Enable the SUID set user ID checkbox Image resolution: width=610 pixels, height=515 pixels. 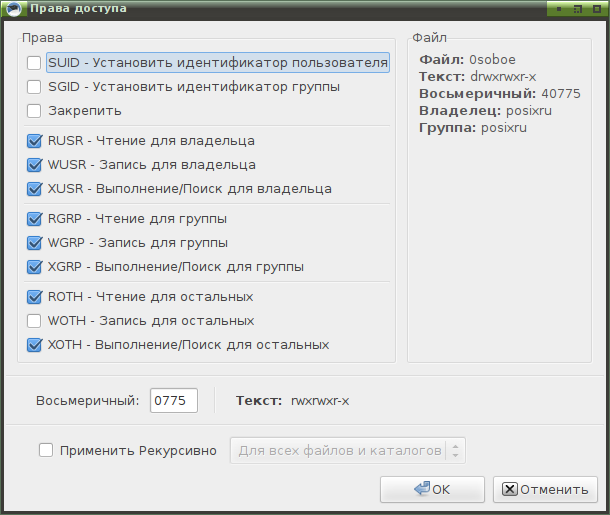[34, 63]
